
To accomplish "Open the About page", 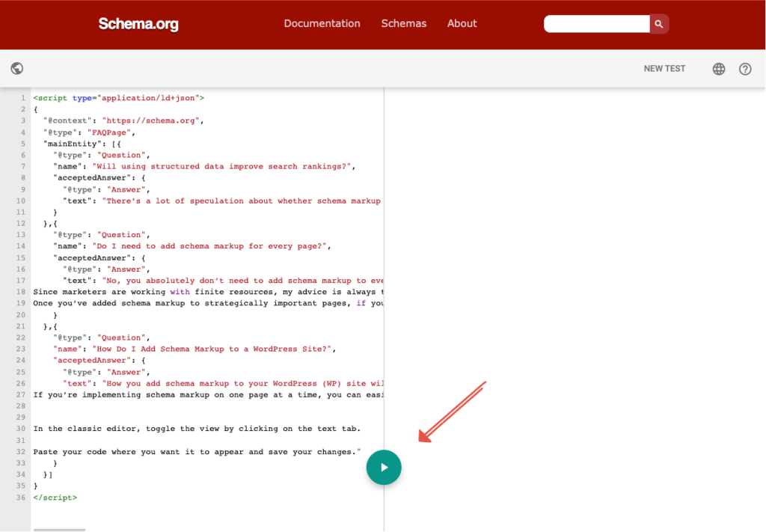I will tap(462, 24).
